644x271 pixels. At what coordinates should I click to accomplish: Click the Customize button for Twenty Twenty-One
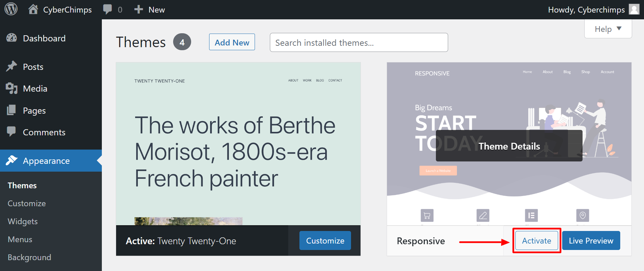pos(325,240)
